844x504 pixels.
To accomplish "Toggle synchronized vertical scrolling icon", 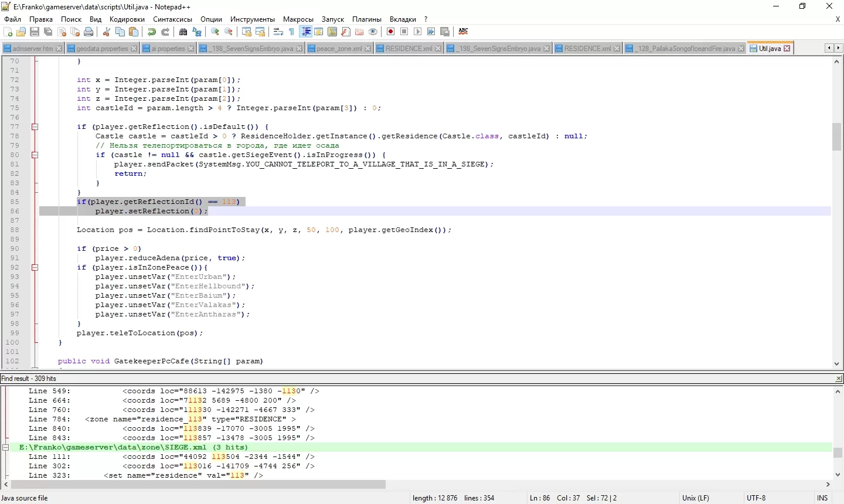I will (247, 32).
